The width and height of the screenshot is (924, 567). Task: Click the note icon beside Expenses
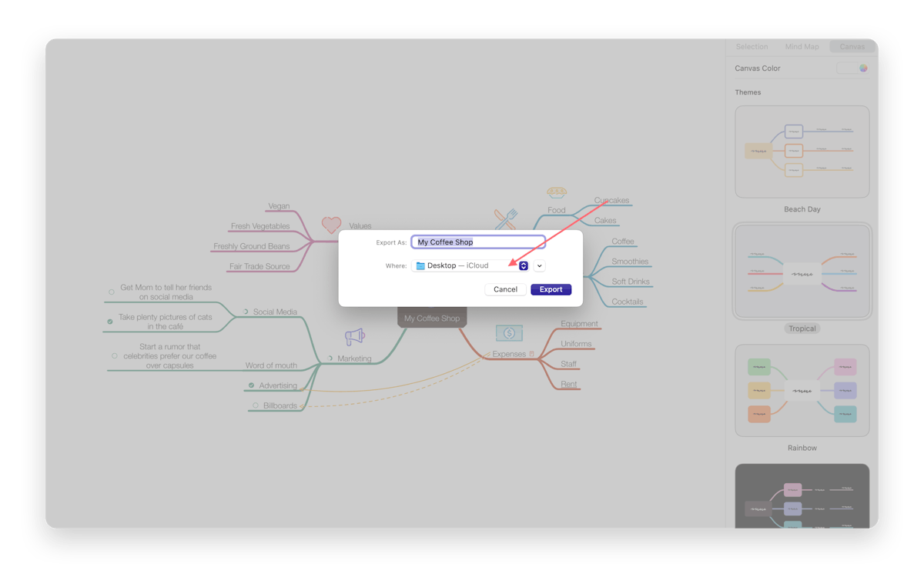click(531, 354)
